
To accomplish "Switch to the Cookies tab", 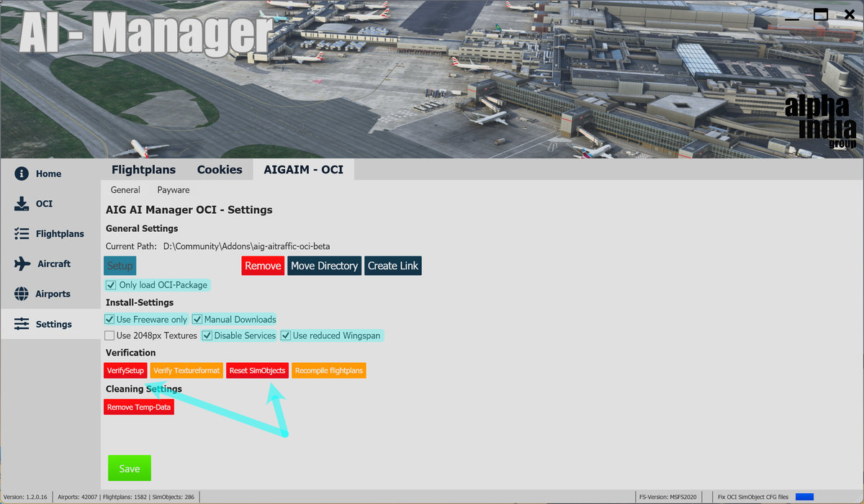I will (x=220, y=170).
